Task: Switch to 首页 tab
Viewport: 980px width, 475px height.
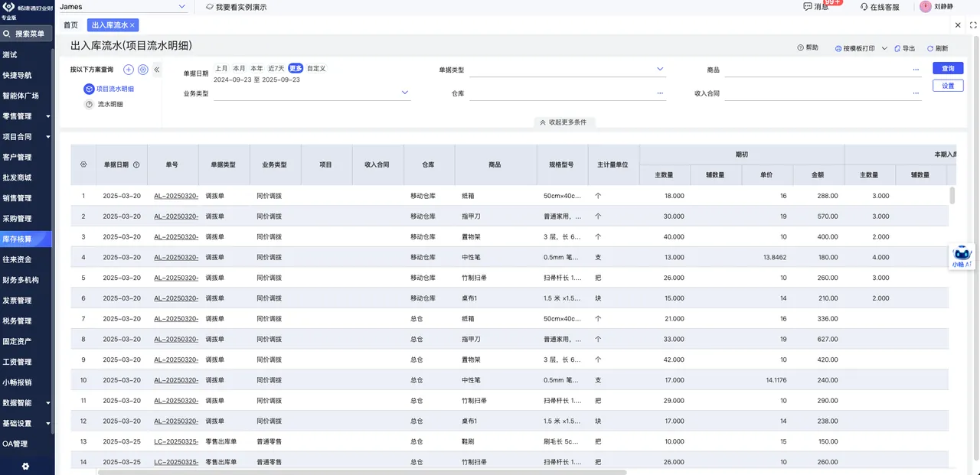Action: tap(71, 25)
